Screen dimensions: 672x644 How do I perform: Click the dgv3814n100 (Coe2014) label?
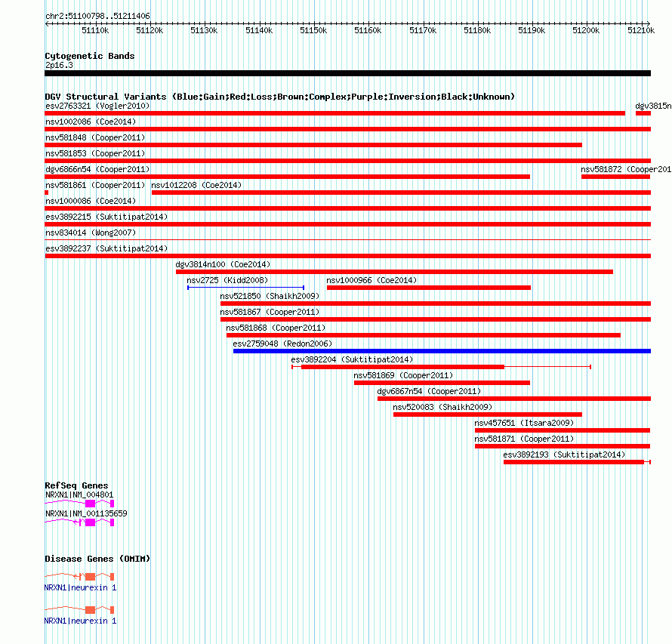click(223, 264)
